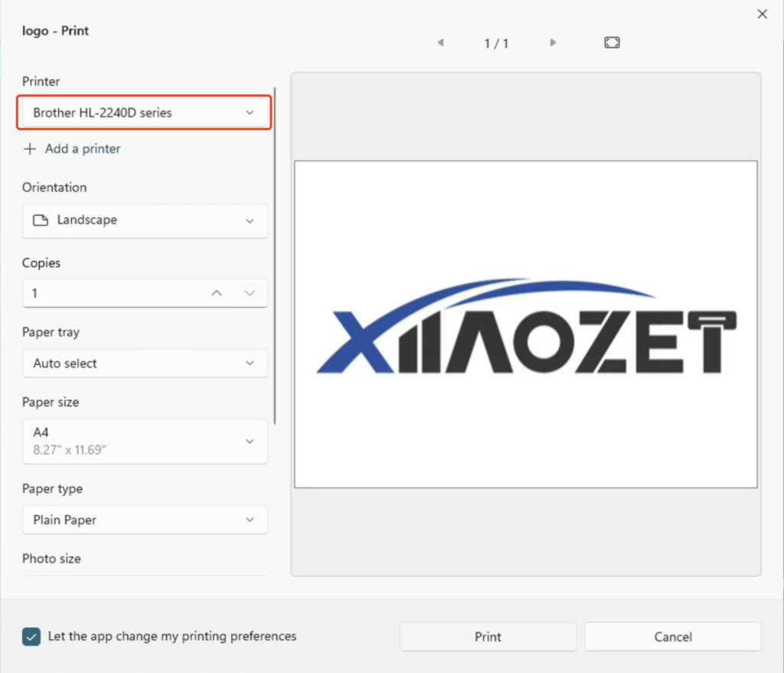The height and width of the screenshot is (673, 784).
Task: Click the plus icon beside Add a printer
Action: tap(30, 149)
